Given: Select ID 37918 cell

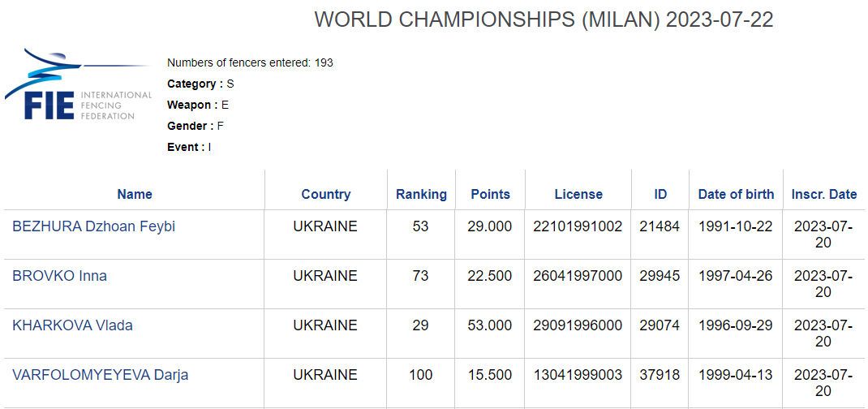Looking at the screenshot, I should (x=660, y=375).
